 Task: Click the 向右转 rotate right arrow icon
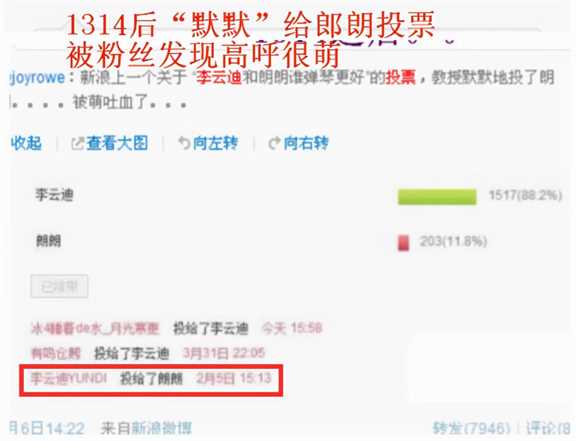pyautogui.click(x=274, y=143)
